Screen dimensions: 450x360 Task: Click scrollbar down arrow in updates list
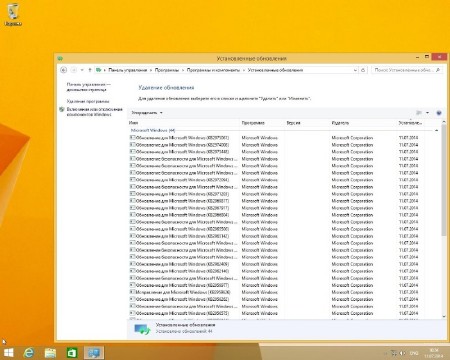point(444,316)
